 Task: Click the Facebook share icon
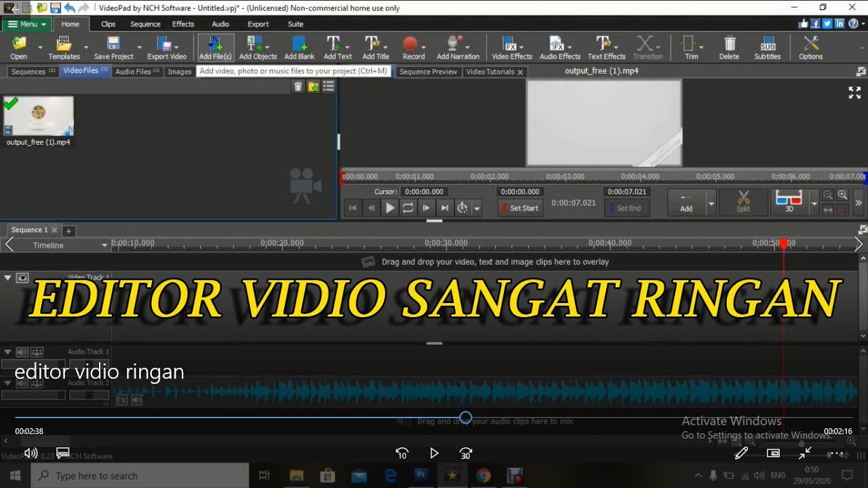pyautogui.click(x=816, y=24)
